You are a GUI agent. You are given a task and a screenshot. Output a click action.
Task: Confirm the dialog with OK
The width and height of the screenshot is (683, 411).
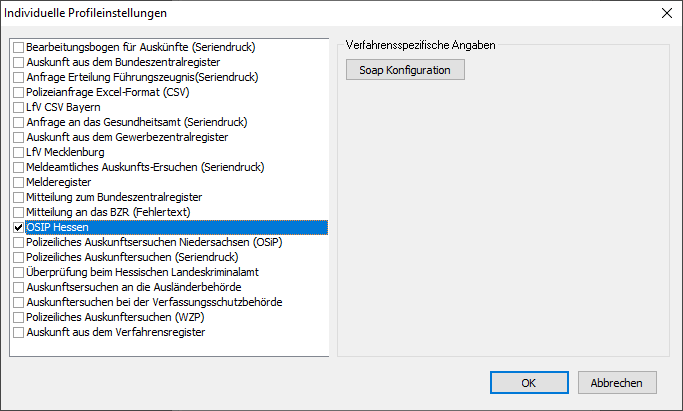click(529, 383)
